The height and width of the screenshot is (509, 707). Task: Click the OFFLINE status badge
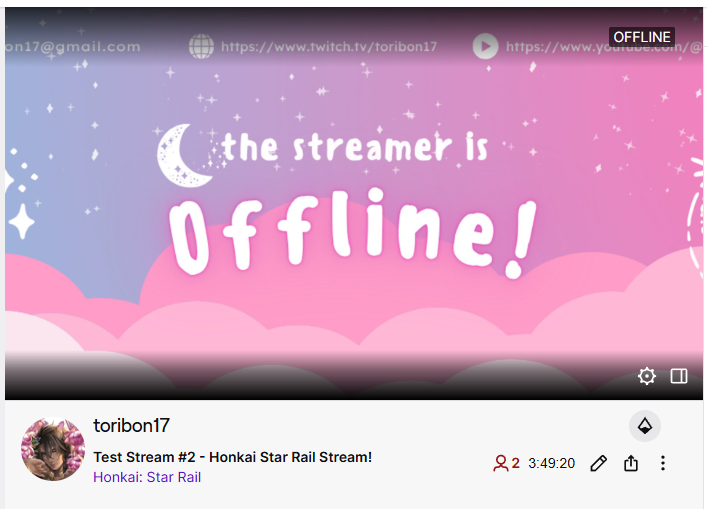coord(642,37)
